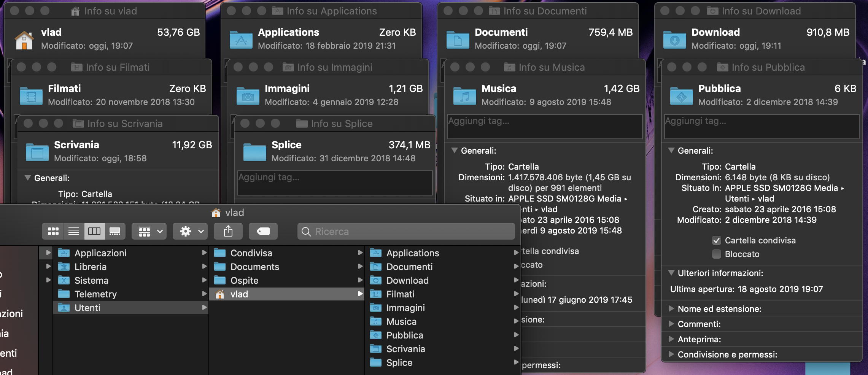Toggle the Cartella condivisa checkbox in Pubblica info
Image resolution: width=868 pixels, height=375 pixels.
[717, 240]
